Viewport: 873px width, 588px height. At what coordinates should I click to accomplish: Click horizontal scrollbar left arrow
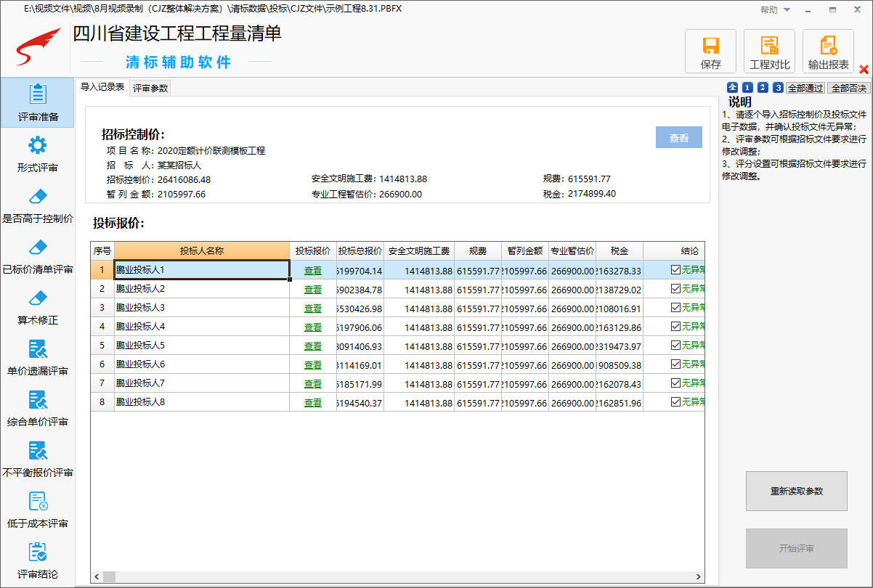pos(96,576)
